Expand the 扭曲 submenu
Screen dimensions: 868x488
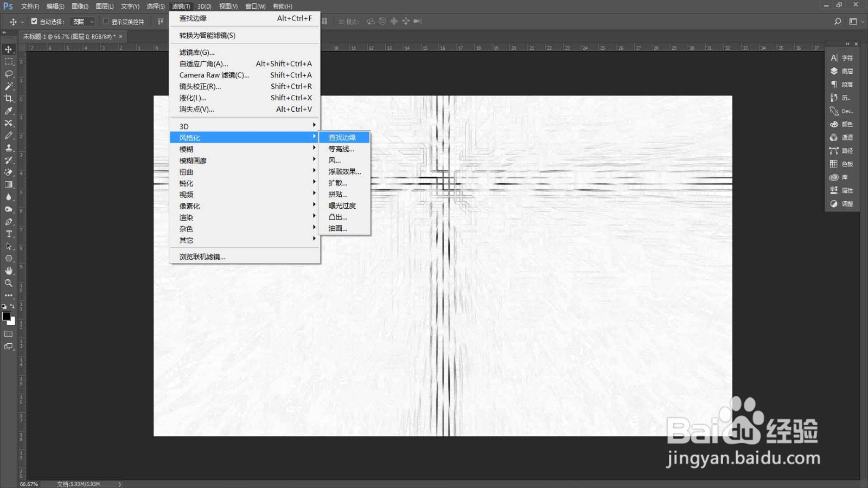pyautogui.click(x=245, y=172)
